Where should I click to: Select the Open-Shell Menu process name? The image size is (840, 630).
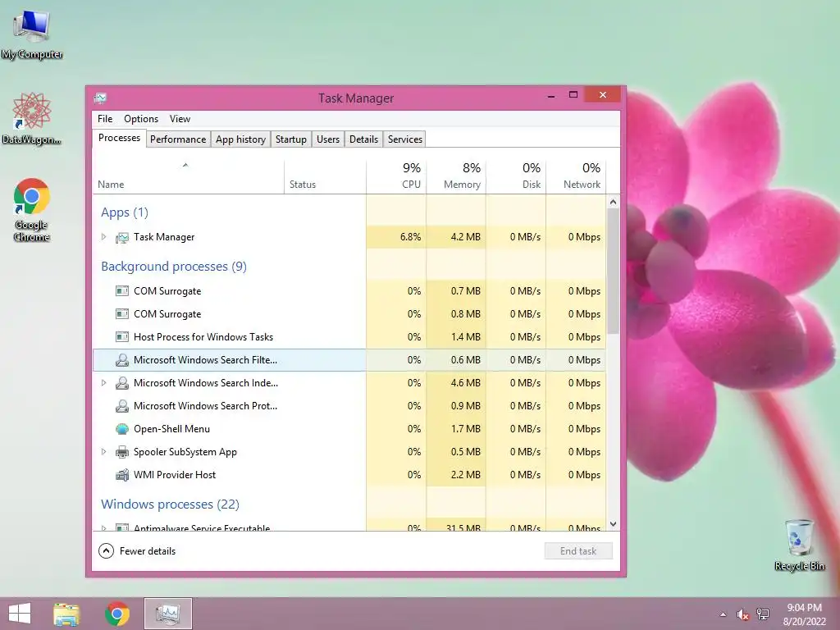point(172,429)
